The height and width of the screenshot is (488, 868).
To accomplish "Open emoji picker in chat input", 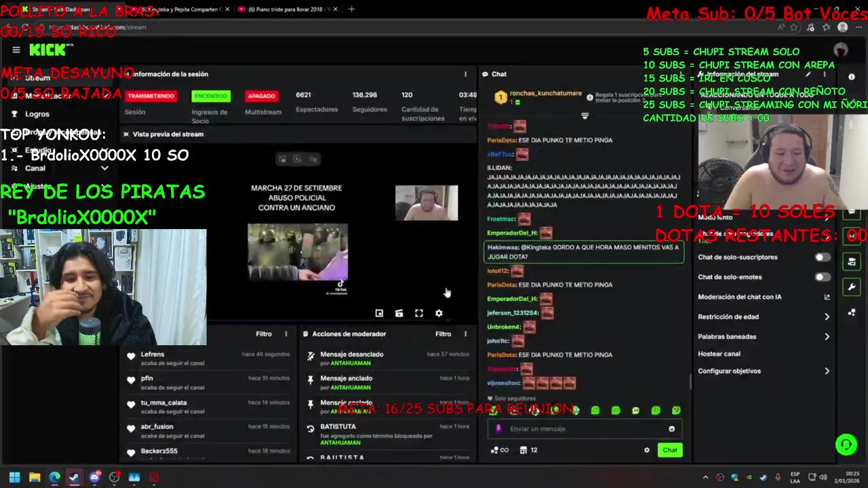I will pyautogui.click(x=671, y=428).
